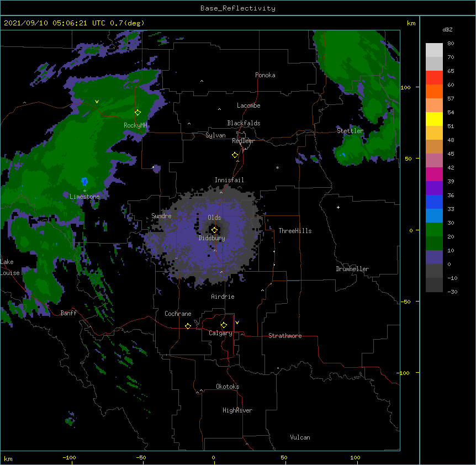Click the yellow diamond marker near RockyMH

137,113
